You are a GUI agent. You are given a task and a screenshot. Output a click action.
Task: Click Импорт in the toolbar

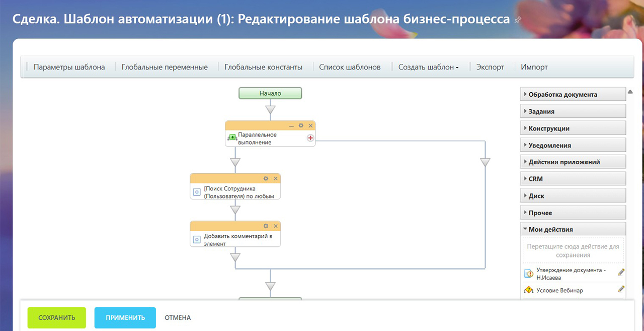tap(534, 67)
